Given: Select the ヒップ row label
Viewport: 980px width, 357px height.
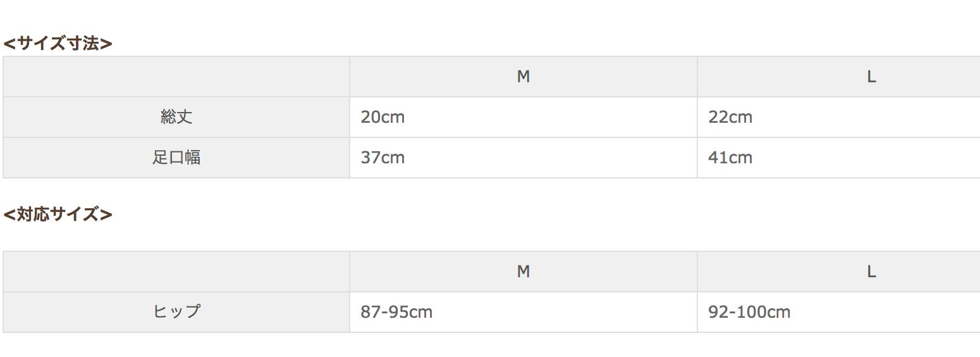Looking at the screenshot, I should tap(176, 312).
